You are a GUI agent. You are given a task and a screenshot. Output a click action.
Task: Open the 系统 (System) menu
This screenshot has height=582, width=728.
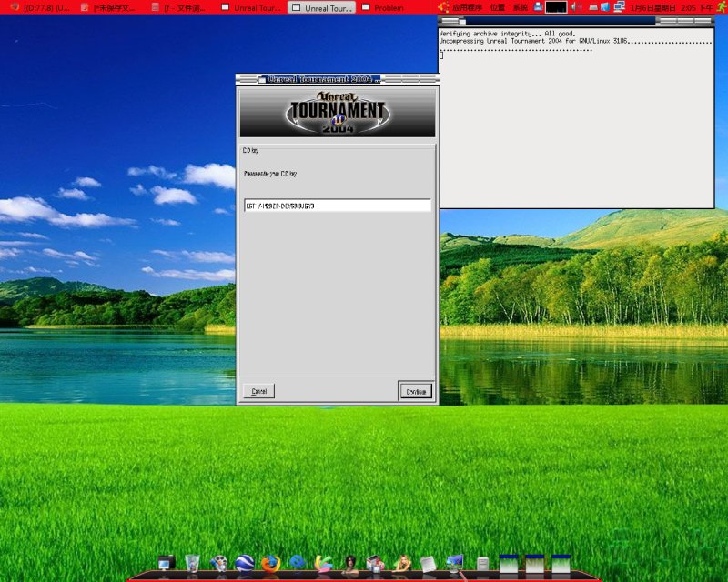(521, 7)
